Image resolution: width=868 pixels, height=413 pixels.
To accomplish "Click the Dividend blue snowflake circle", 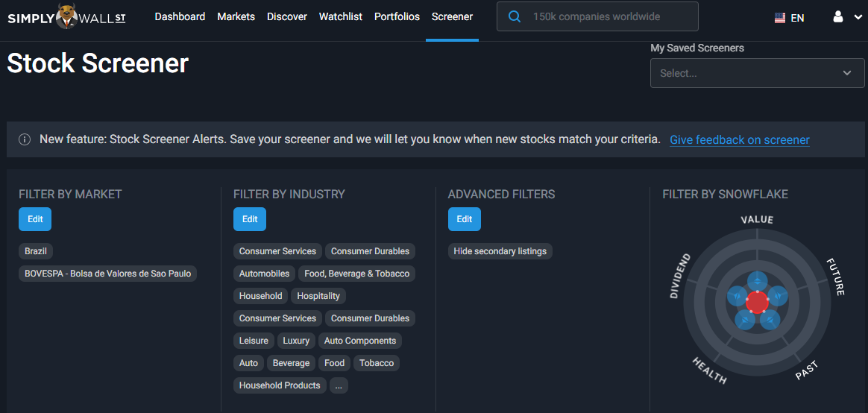I will [737, 296].
